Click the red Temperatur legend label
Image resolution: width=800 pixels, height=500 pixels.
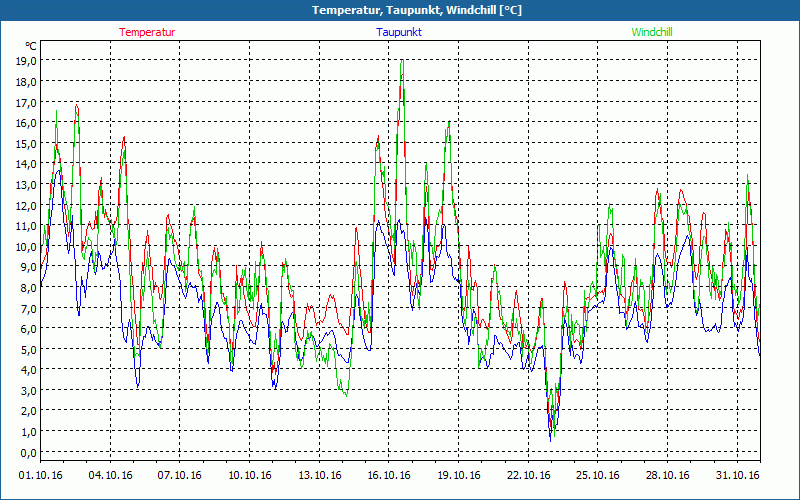pos(147,32)
